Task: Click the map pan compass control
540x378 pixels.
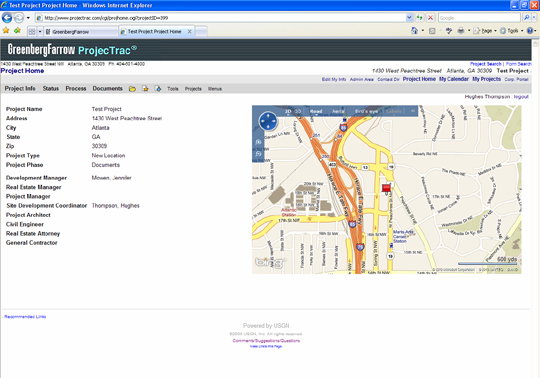Action: (x=268, y=121)
